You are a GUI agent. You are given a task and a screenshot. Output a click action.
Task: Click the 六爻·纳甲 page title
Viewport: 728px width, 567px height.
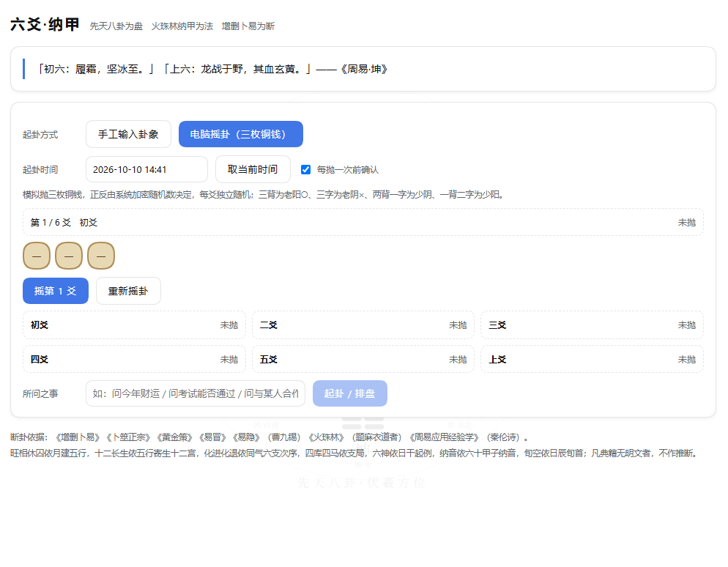[x=45, y=25]
